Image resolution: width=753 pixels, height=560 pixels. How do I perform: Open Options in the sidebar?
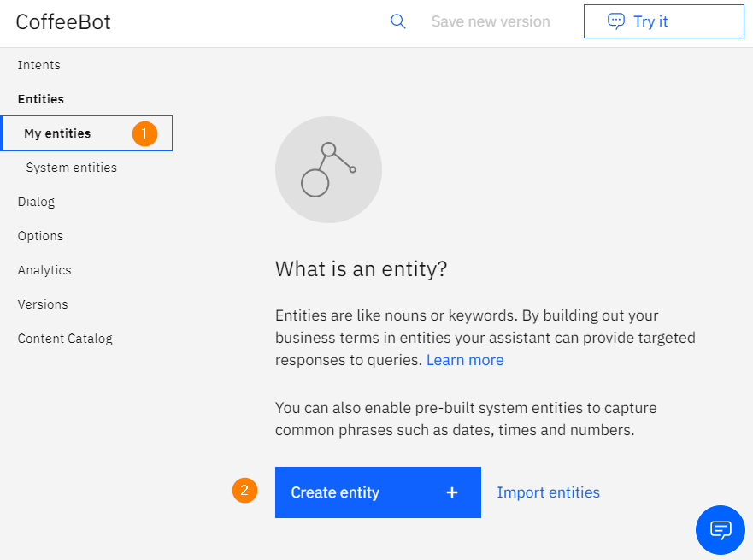(40, 236)
